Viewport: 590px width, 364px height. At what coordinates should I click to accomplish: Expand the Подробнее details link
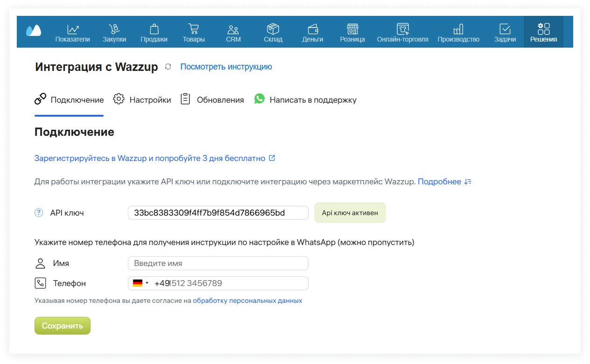[444, 182]
